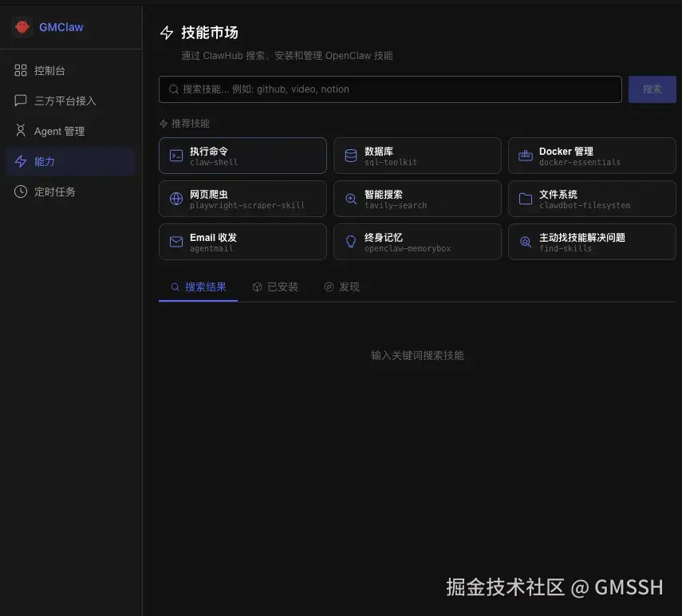Open the 定时任务 clock icon in sidebar

(x=20, y=192)
